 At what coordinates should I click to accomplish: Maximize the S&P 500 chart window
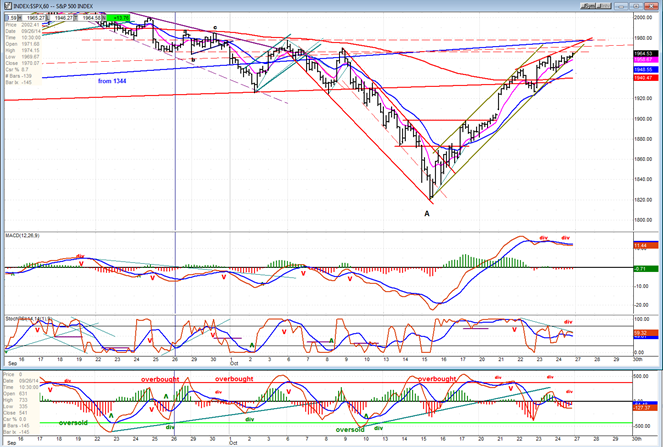[635, 6]
